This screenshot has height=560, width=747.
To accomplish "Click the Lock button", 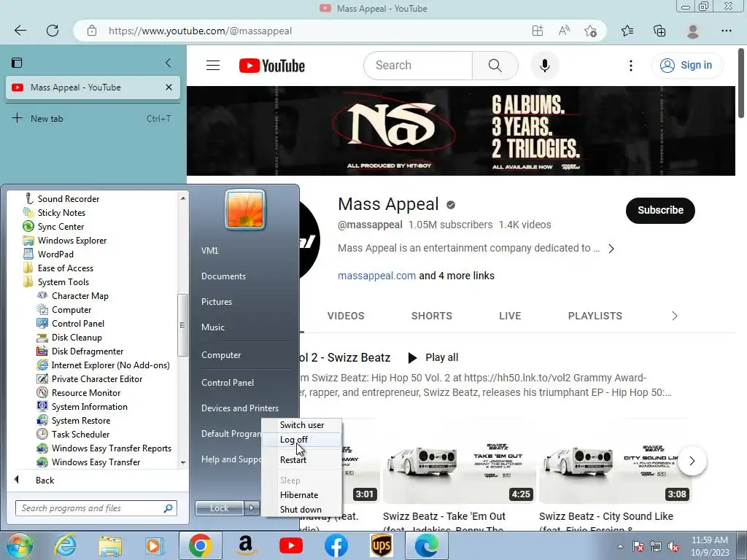I will coord(220,508).
